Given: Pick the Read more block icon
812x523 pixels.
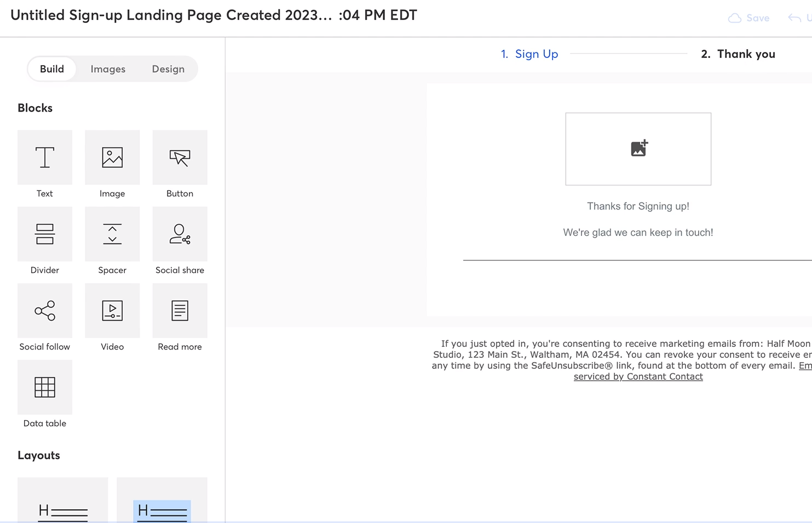Looking at the screenshot, I should (180, 311).
